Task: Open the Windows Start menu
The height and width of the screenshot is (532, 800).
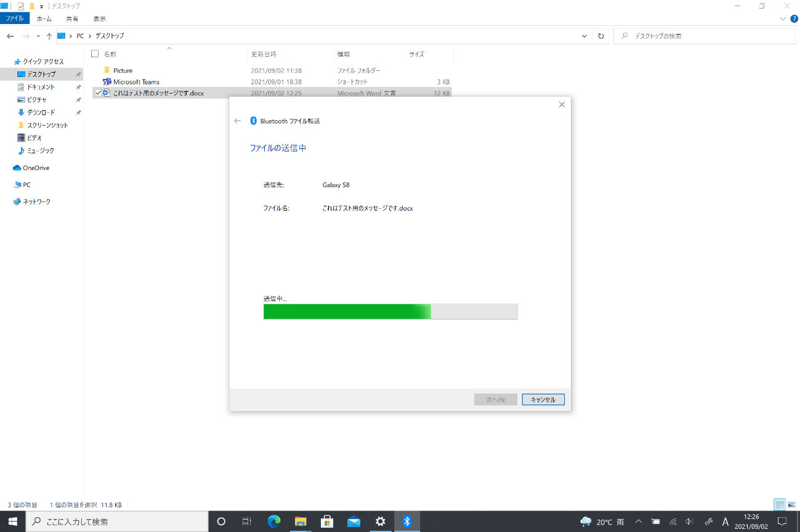Action: point(12,522)
